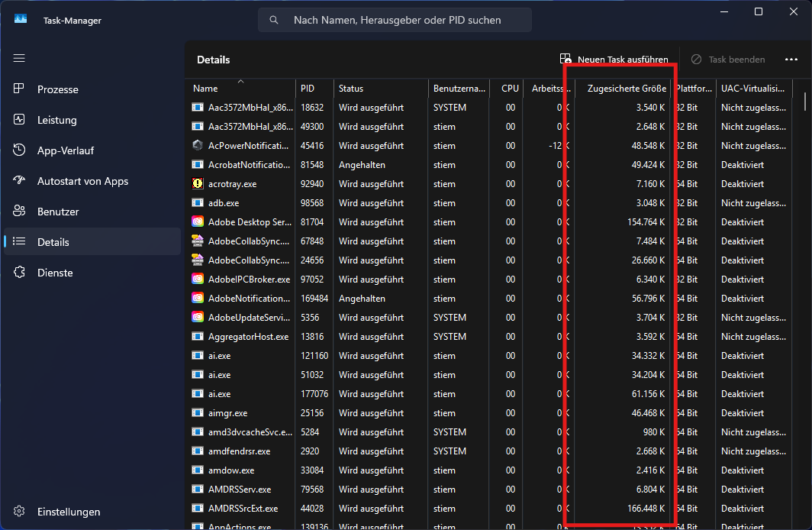Switch to the Leistung page
The image size is (812, 530).
tap(92, 120)
